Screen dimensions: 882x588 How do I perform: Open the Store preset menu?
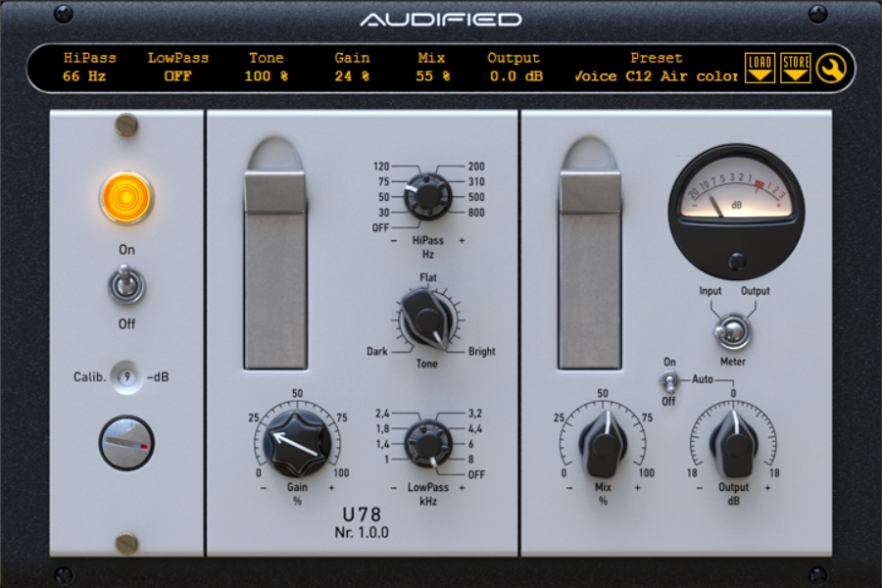click(796, 68)
